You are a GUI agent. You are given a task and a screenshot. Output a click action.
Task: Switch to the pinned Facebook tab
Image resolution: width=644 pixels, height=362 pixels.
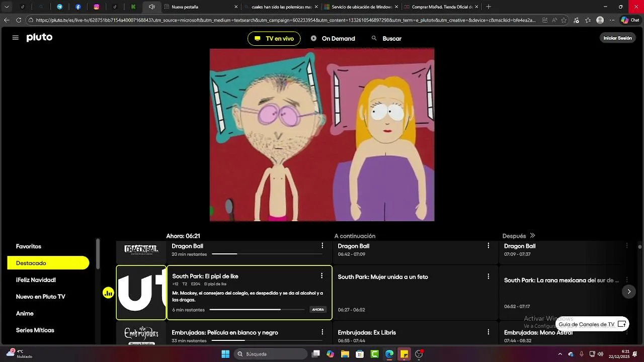click(78, 7)
